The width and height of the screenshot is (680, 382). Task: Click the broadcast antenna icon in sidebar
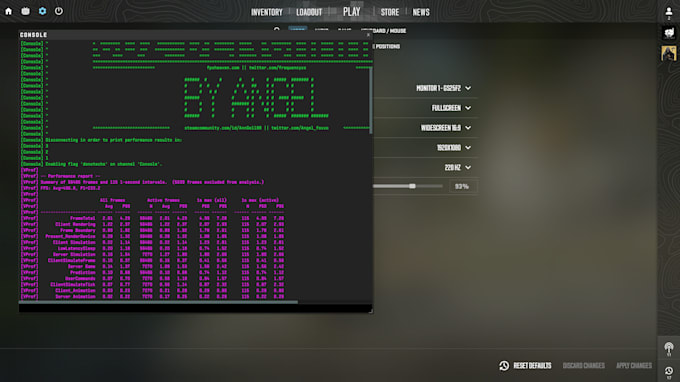click(669, 348)
